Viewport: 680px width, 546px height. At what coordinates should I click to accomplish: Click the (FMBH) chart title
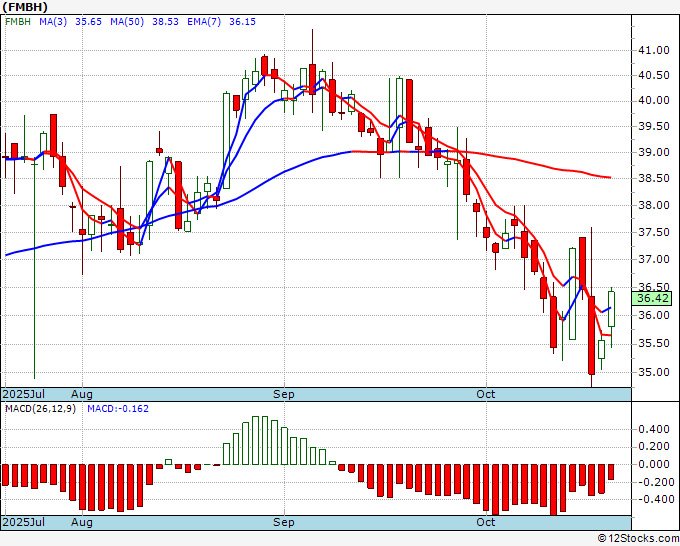tap(24, 7)
